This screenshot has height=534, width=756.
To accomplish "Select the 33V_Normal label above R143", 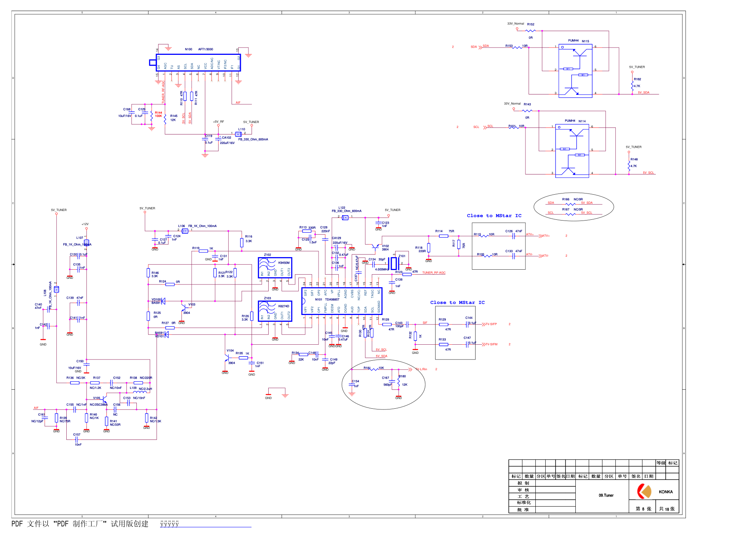I will click(x=512, y=104).
